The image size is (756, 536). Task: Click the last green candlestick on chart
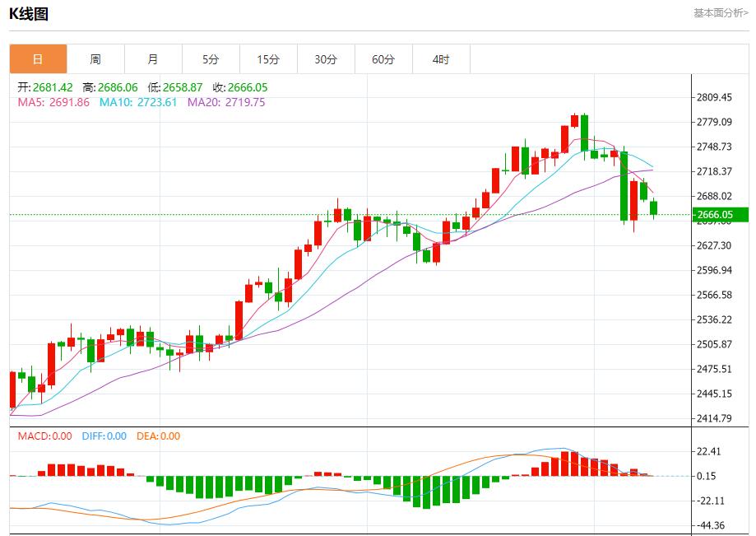654,208
